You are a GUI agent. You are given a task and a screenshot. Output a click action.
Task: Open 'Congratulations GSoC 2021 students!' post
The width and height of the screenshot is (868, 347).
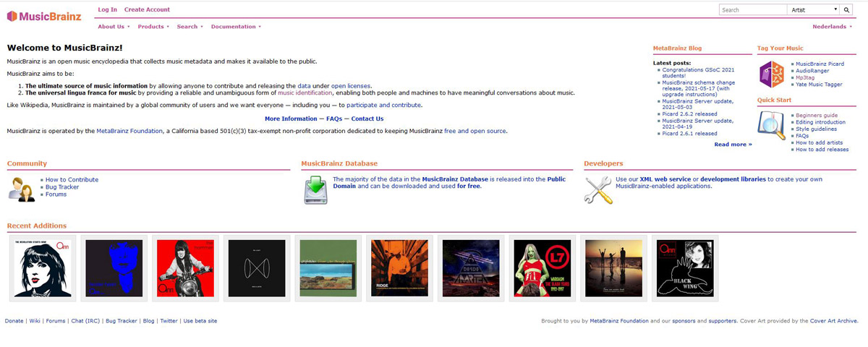[698, 74]
